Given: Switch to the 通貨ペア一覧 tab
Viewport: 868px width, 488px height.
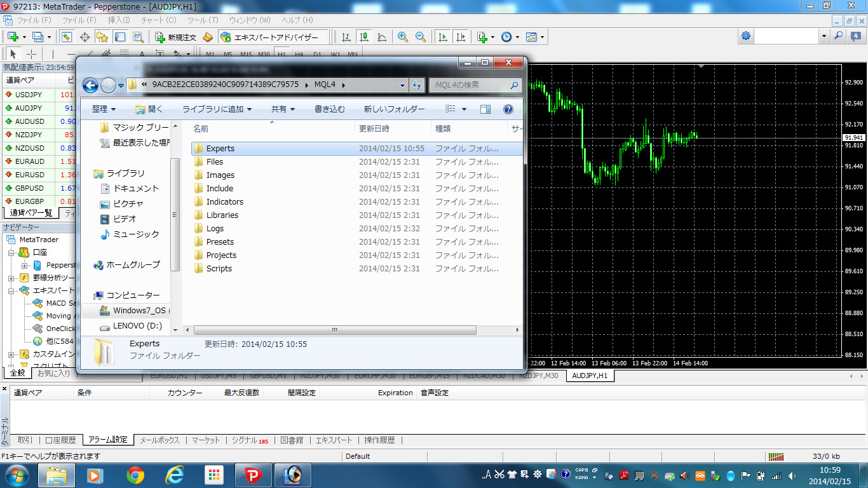Looking at the screenshot, I should pyautogui.click(x=31, y=213).
